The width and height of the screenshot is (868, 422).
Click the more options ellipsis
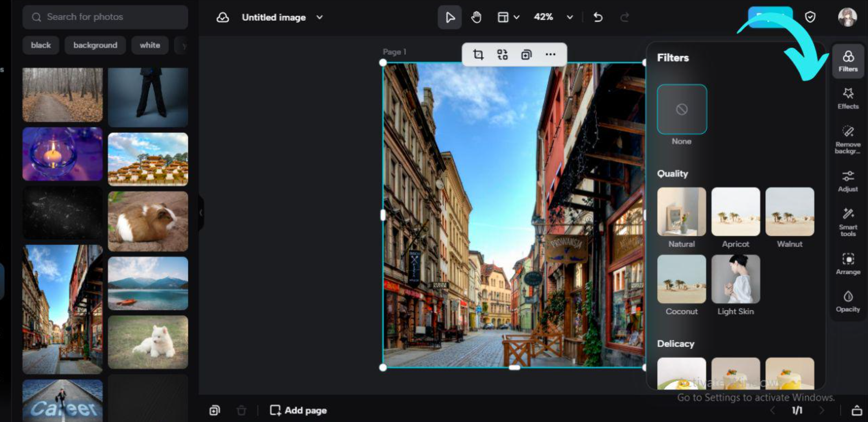(x=550, y=54)
